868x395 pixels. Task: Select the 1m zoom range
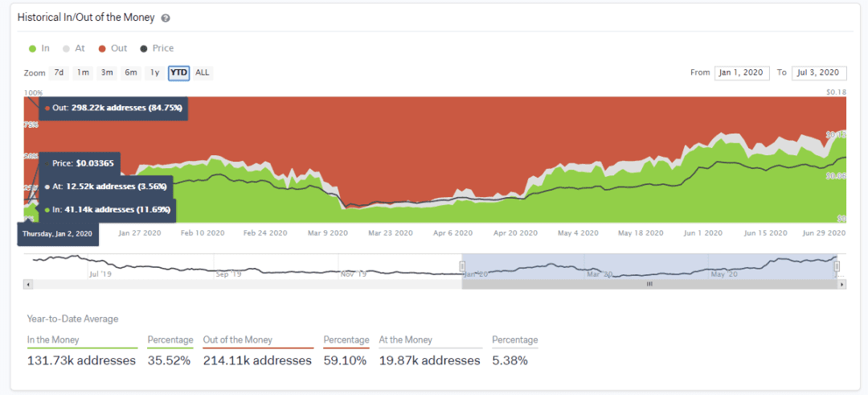(83, 72)
